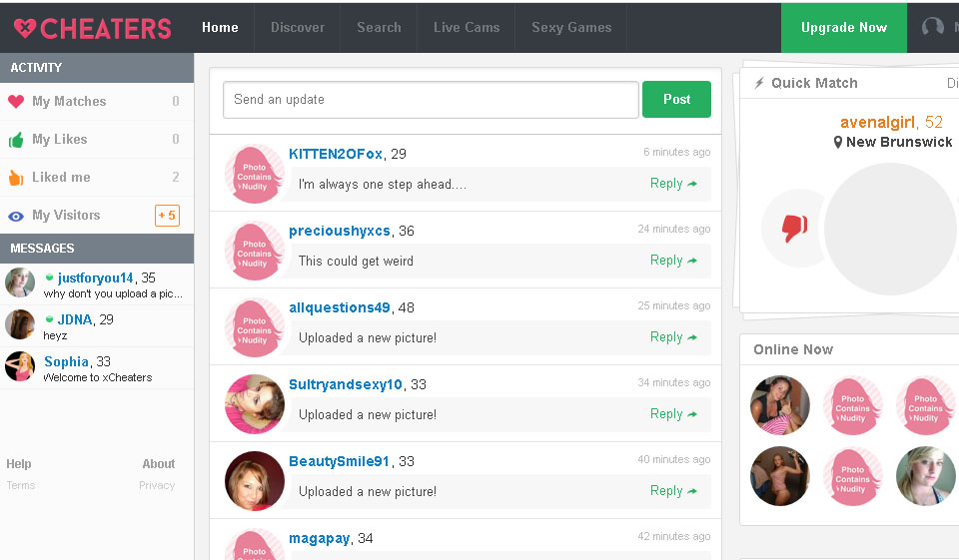Click the Quick Match lightning icon
The height and width of the screenshot is (560, 959).
pyautogui.click(x=759, y=83)
